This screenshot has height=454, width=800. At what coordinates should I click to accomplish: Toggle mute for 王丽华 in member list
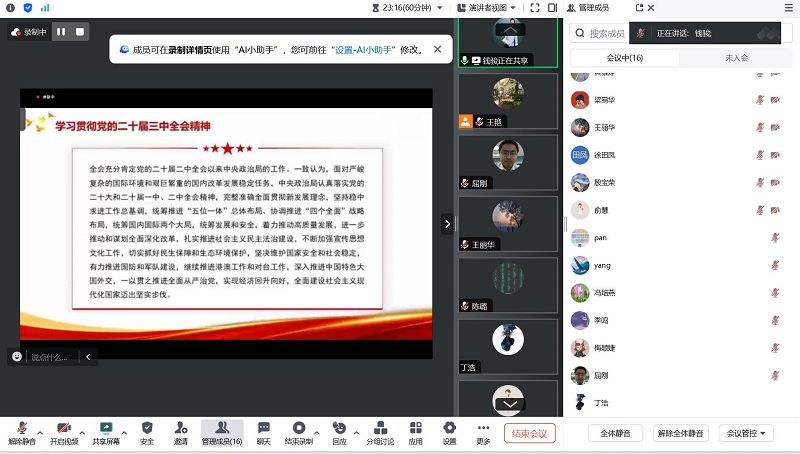tap(760, 128)
